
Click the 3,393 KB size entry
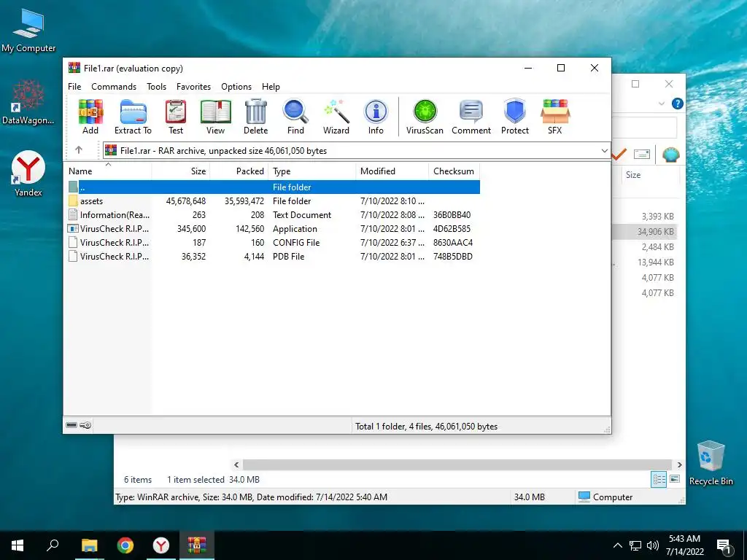point(657,217)
